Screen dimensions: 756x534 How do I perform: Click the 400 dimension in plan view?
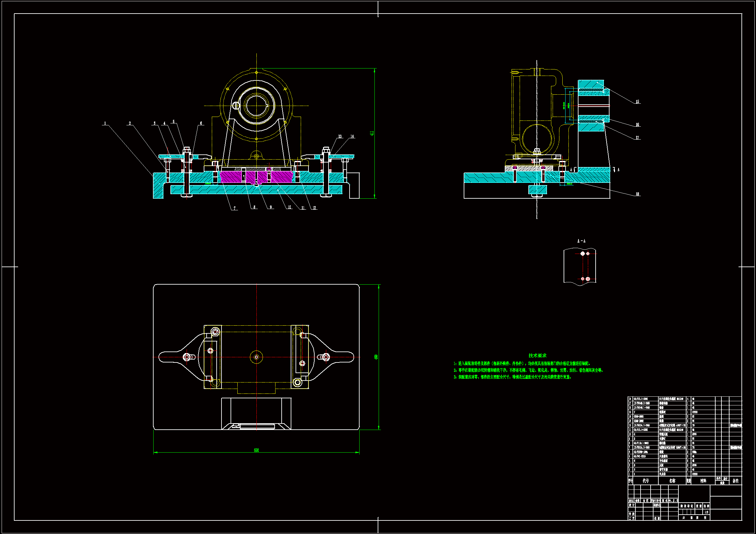pos(376,357)
